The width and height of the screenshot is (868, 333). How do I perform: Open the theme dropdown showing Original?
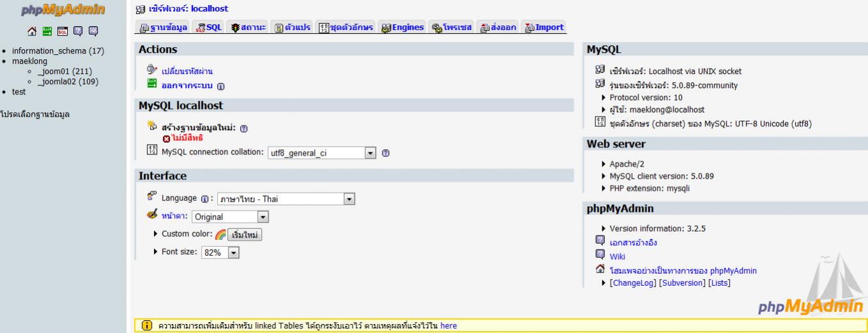tap(231, 217)
